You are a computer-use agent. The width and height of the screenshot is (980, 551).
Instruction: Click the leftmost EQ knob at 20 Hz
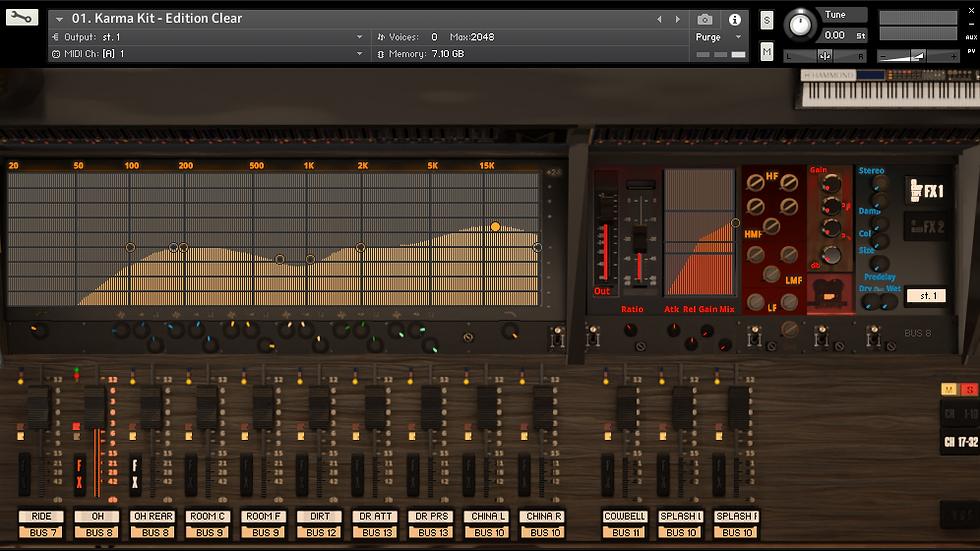click(39, 330)
